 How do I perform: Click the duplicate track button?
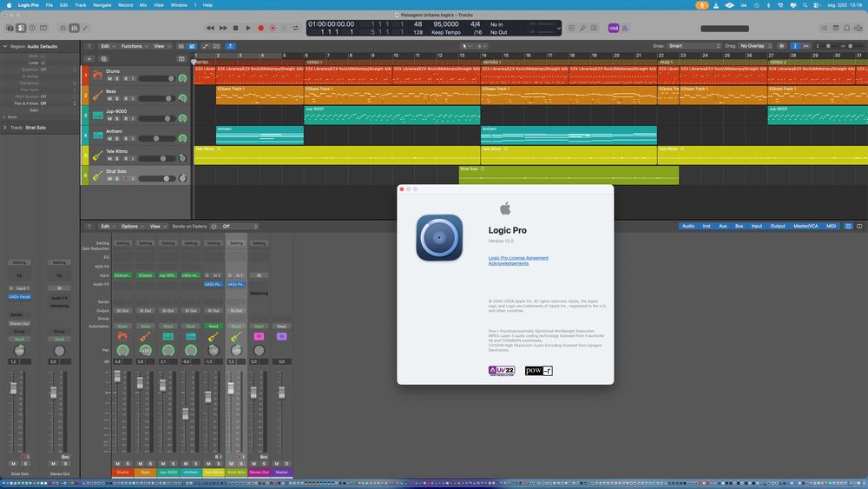click(x=104, y=59)
